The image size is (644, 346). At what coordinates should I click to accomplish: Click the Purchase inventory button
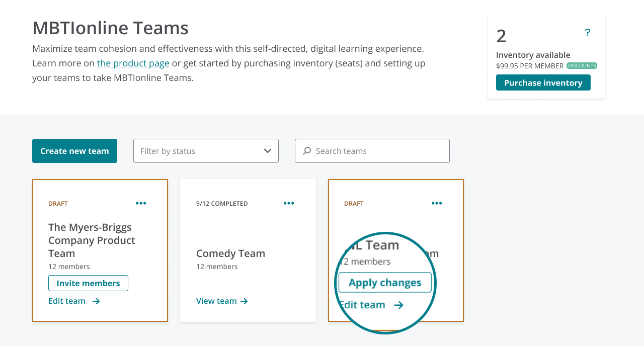(x=543, y=82)
